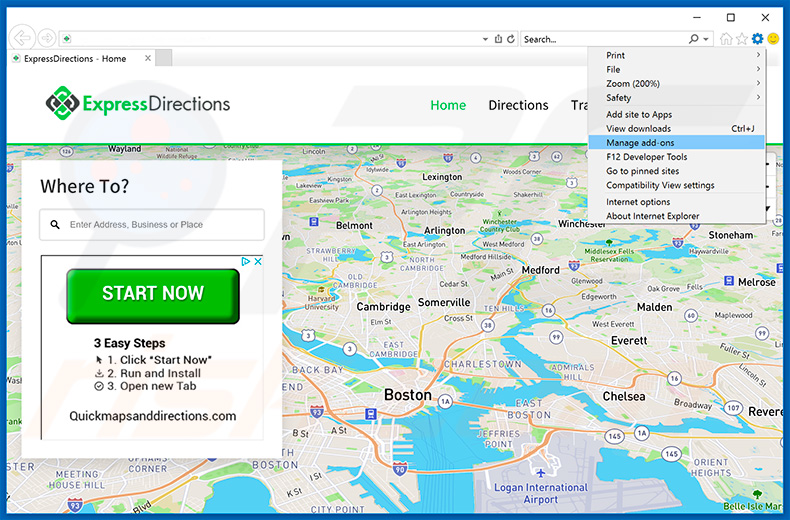The height and width of the screenshot is (520, 790).
Task: Click the browser Back arrow button
Action: (22, 38)
